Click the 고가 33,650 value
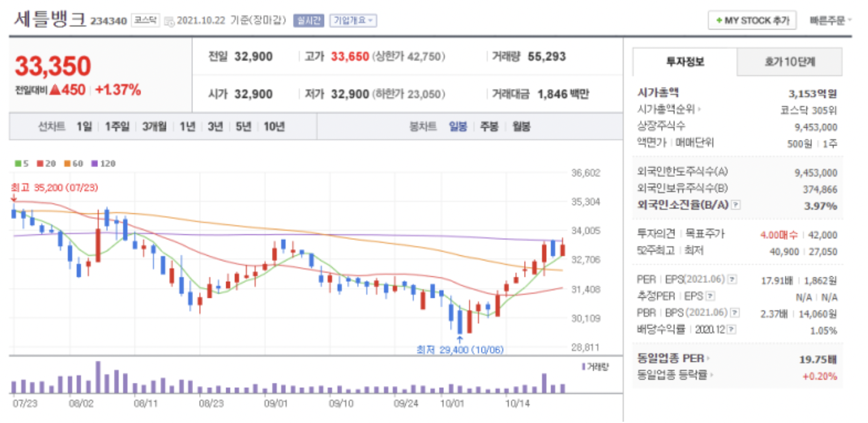 point(350,57)
